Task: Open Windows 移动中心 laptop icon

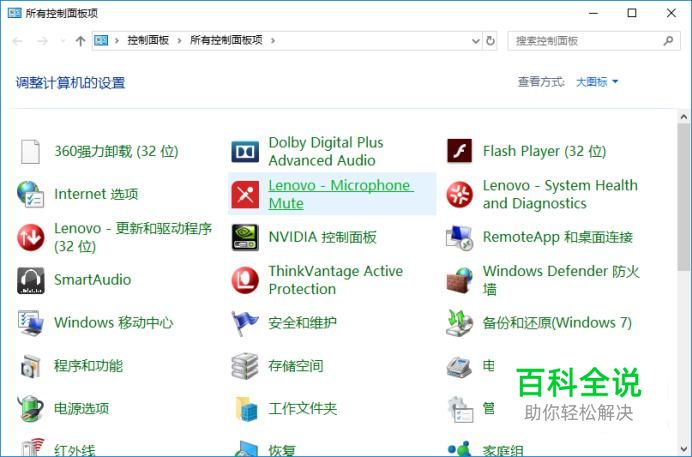Action: 30,322
